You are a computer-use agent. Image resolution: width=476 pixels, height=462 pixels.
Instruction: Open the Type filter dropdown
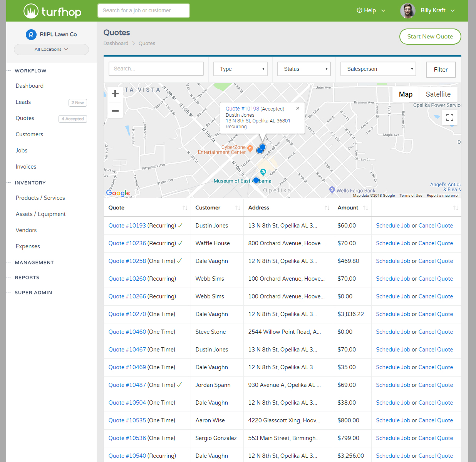point(241,69)
